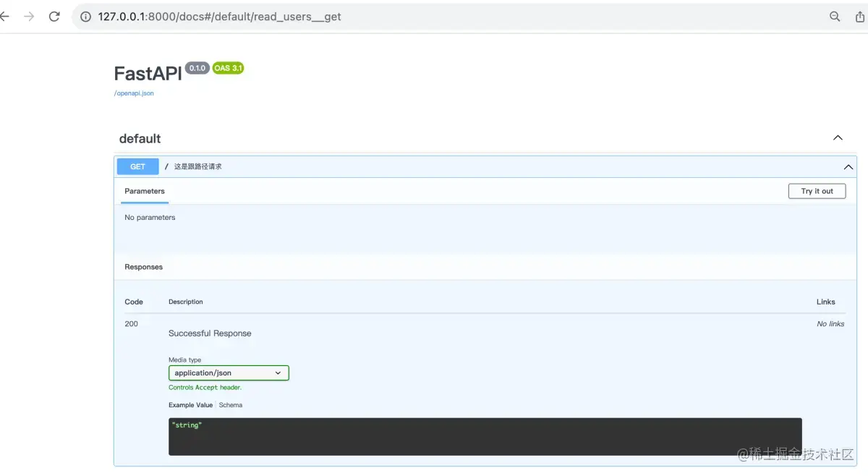Click the Successful Response description
868x476 pixels.
[210, 333]
